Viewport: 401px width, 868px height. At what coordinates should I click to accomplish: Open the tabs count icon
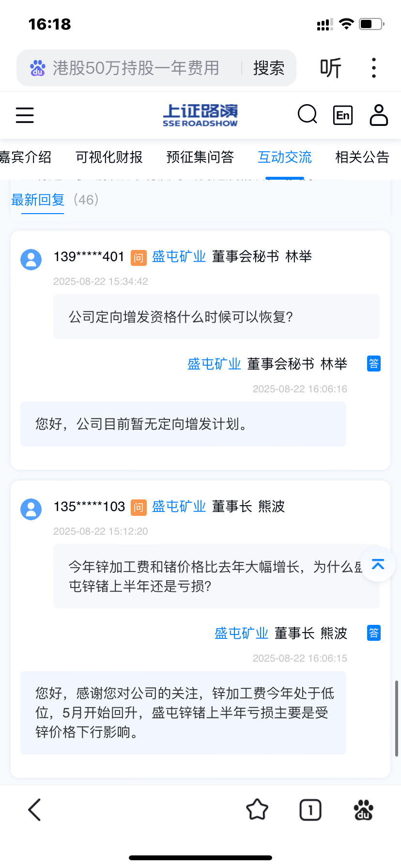(310, 810)
